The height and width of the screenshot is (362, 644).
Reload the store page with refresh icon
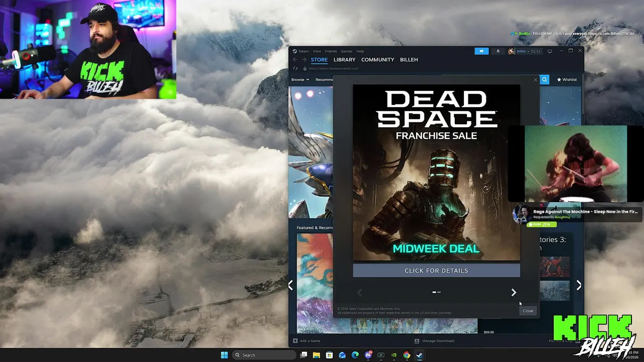coord(295,68)
